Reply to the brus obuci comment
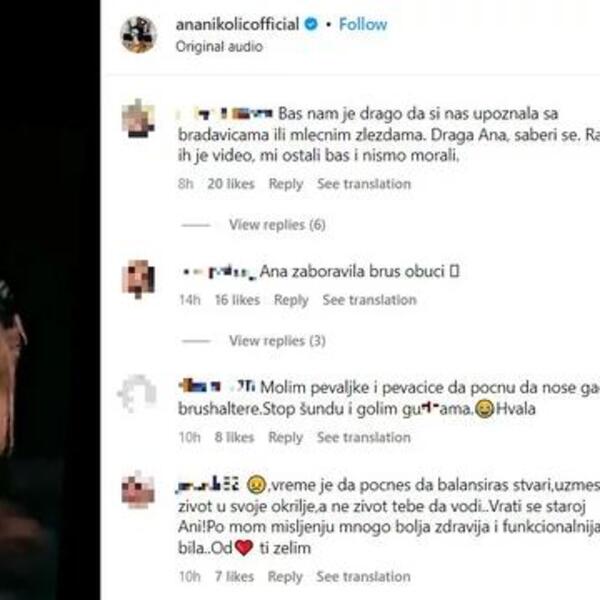 coord(291,300)
